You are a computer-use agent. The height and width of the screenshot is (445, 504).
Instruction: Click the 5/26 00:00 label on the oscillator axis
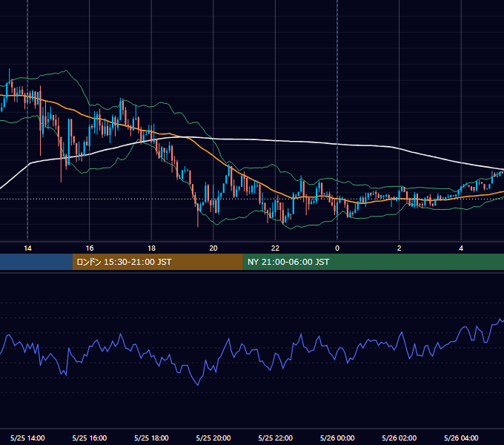[337, 438]
